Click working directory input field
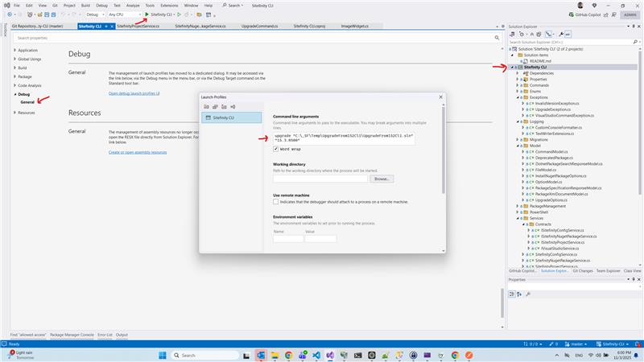Image resolution: width=644 pixels, height=362 pixels. pos(320,179)
